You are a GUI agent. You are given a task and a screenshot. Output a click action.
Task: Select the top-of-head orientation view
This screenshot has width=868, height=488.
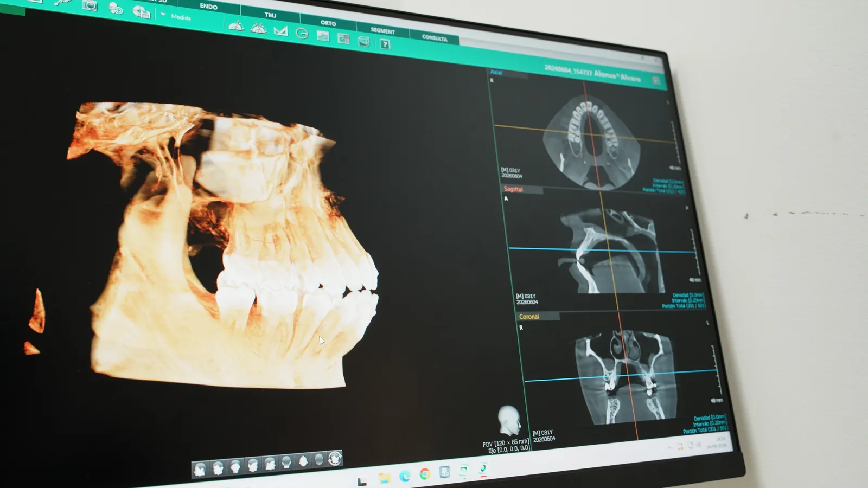(x=303, y=461)
